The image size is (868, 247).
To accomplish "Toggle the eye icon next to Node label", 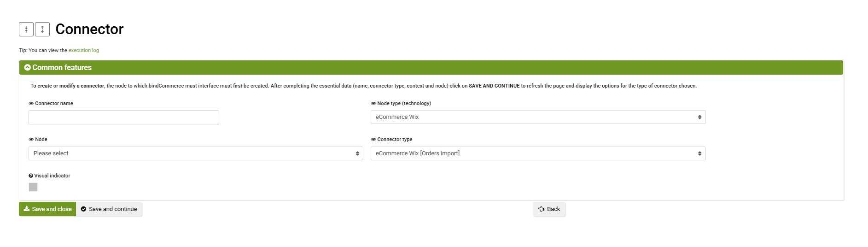I will point(31,140).
